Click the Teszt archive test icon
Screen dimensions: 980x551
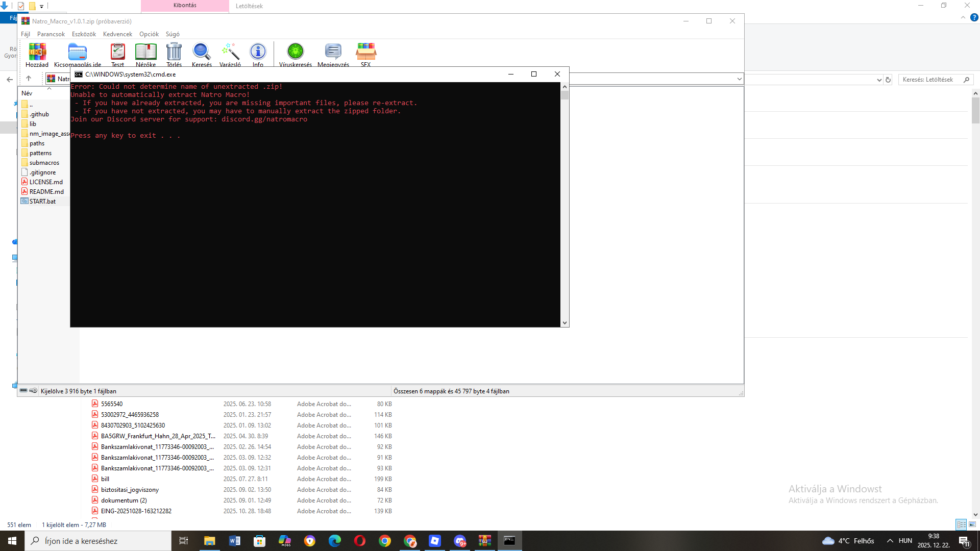point(117,53)
